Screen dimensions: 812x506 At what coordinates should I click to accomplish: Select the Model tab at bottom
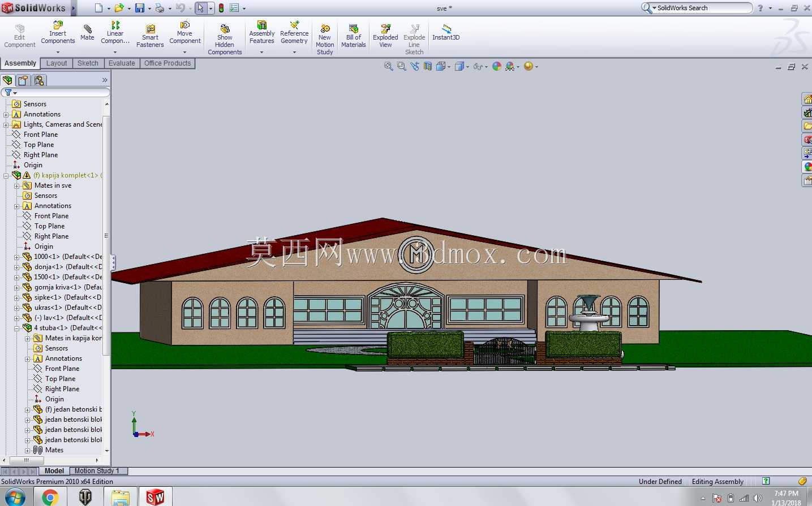[54, 471]
